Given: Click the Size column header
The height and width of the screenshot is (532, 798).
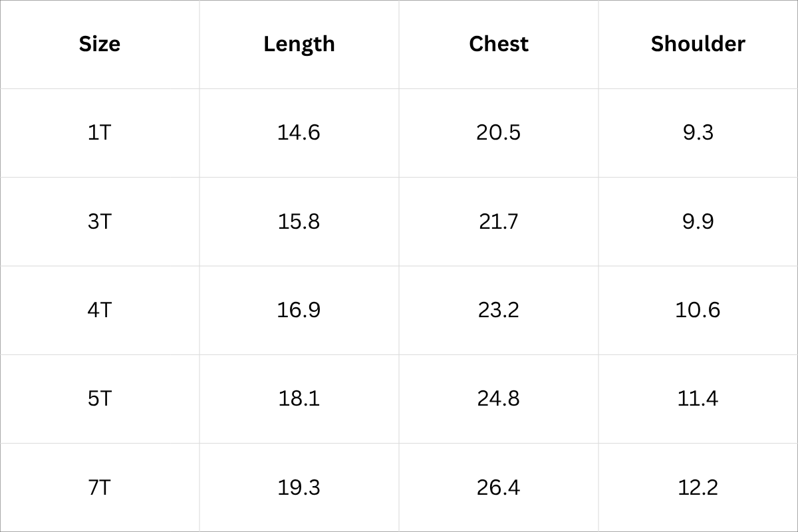Looking at the screenshot, I should [x=100, y=44].
